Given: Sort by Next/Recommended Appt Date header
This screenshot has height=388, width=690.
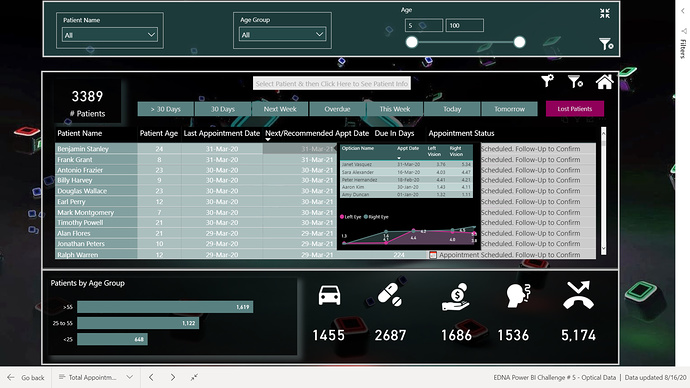Looking at the screenshot, I should 317,133.
